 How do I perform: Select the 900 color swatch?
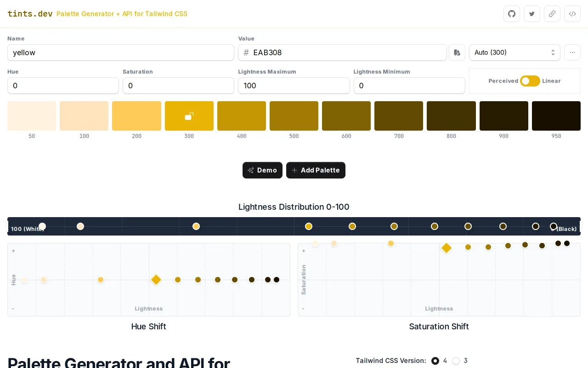[x=504, y=116]
